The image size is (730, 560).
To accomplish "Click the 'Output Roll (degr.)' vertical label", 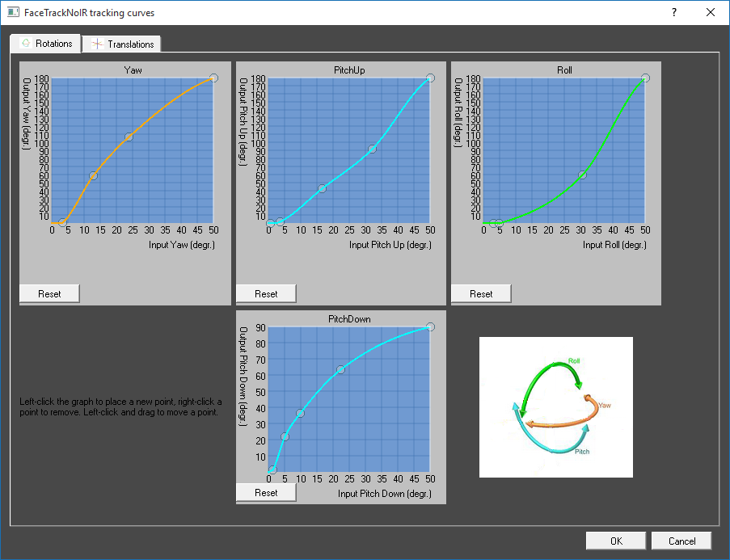I will [458, 112].
